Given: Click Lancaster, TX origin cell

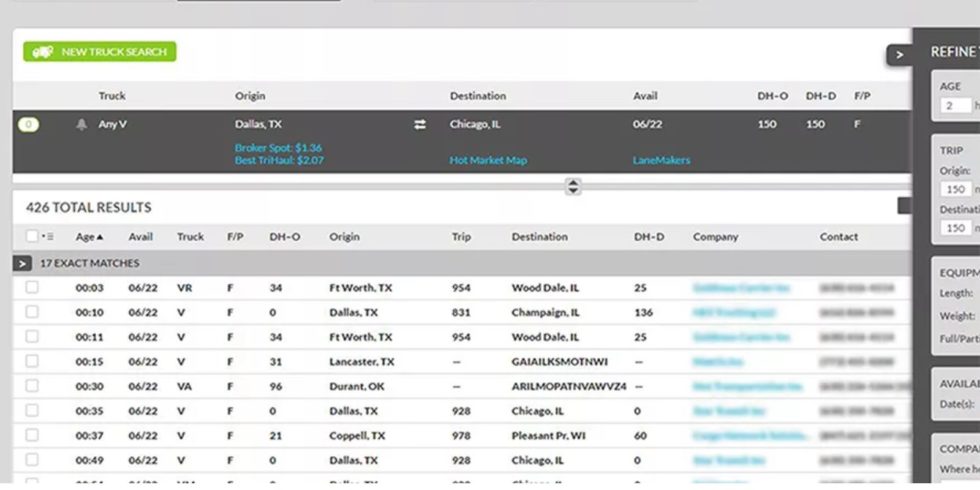Looking at the screenshot, I should tap(362, 362).
